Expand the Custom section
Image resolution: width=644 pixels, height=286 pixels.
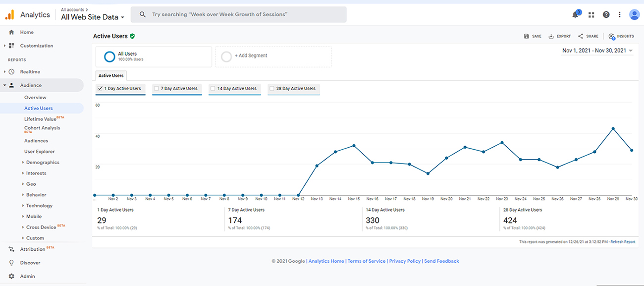pyautogui.click(x=23, y=238)
